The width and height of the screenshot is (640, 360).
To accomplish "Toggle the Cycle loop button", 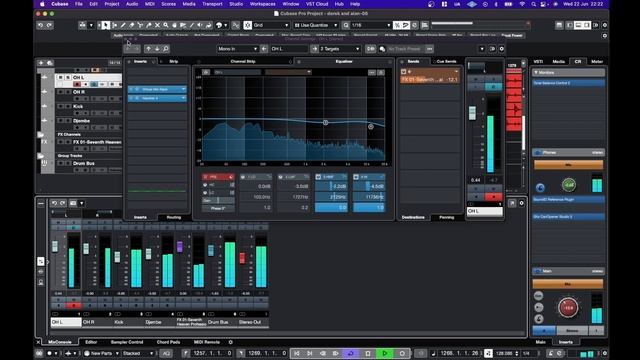I will [351, 353].
